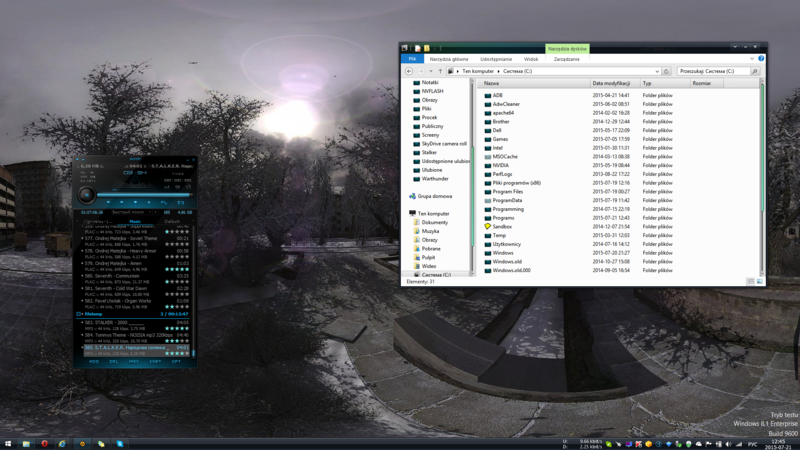The height and width of the screenshot is (450, 800).
Task: Collapse the filetemp playlist group in AIMP
Action: [x=79, y=314]
